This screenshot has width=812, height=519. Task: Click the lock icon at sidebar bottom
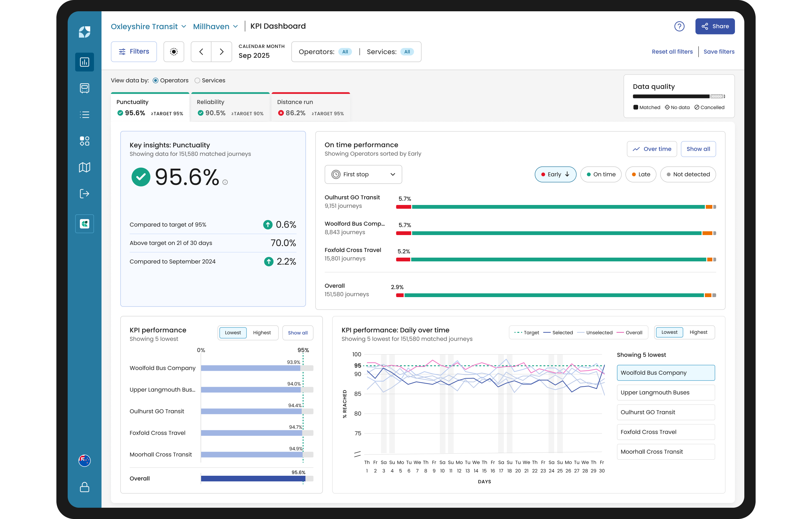click(84, 487)
